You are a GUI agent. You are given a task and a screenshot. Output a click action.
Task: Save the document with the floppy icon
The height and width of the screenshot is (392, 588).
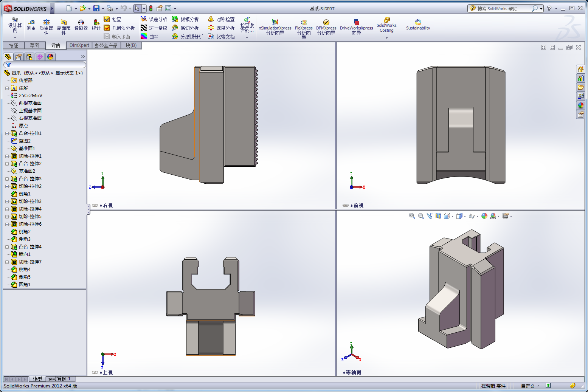96,8
